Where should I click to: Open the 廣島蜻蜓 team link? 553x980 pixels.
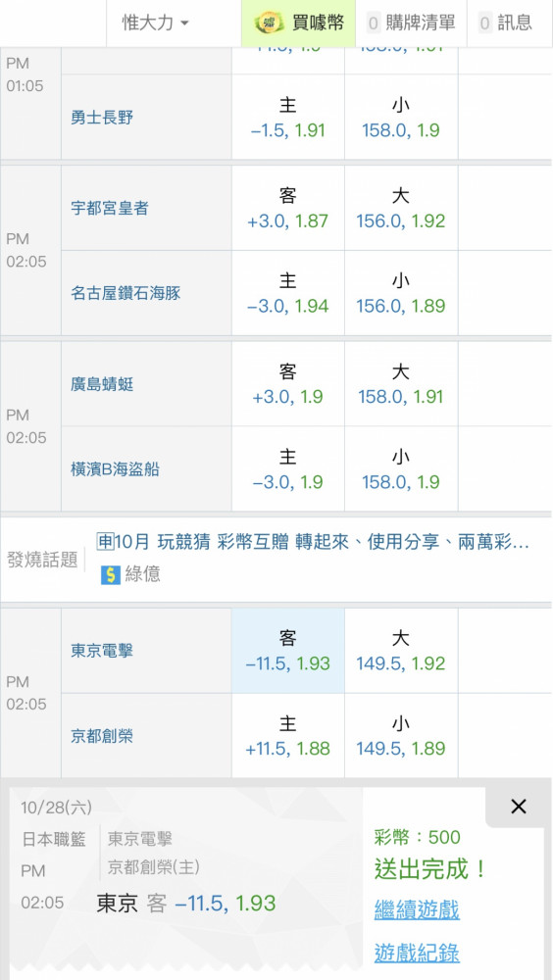coord(102,384)
